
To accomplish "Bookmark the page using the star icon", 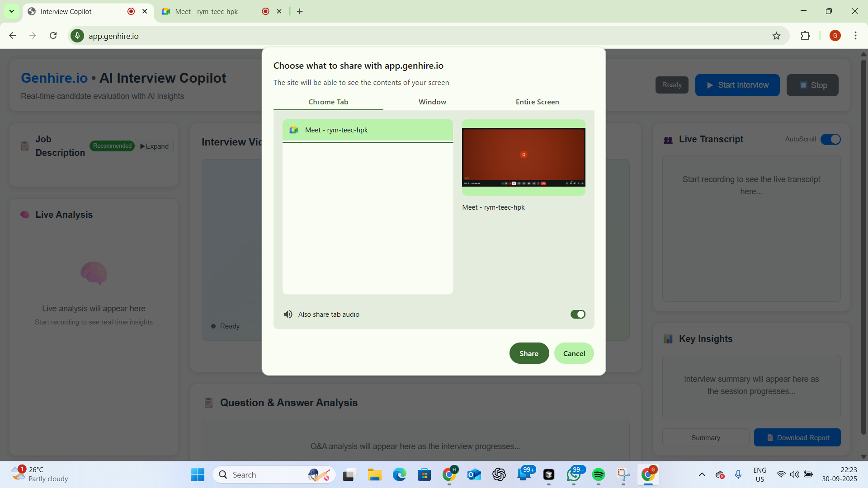I will pyautogui.click(x=777, y=36).
